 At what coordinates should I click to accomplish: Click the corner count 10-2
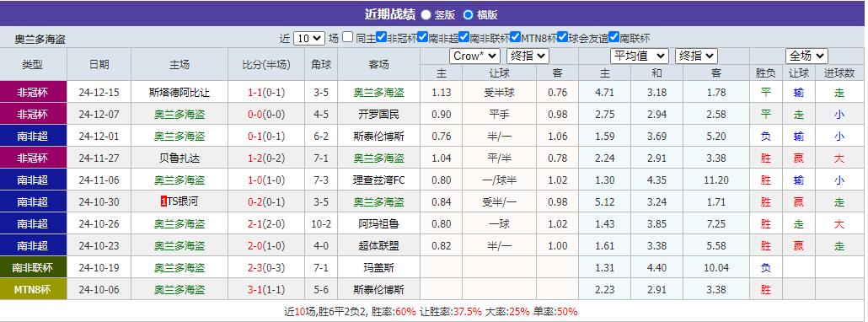(321, 223)
